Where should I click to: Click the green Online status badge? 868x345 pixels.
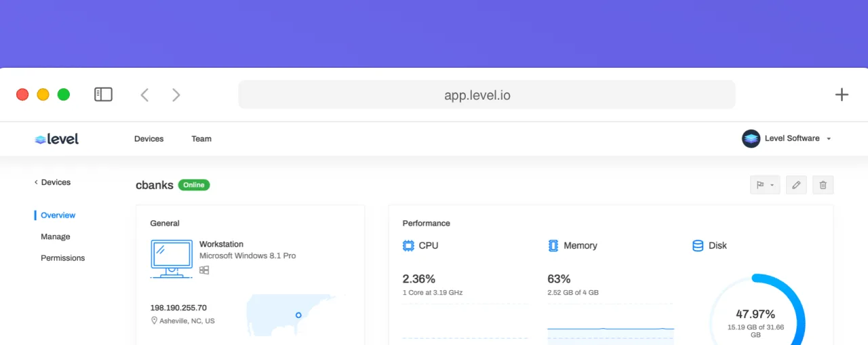[194, 185]
